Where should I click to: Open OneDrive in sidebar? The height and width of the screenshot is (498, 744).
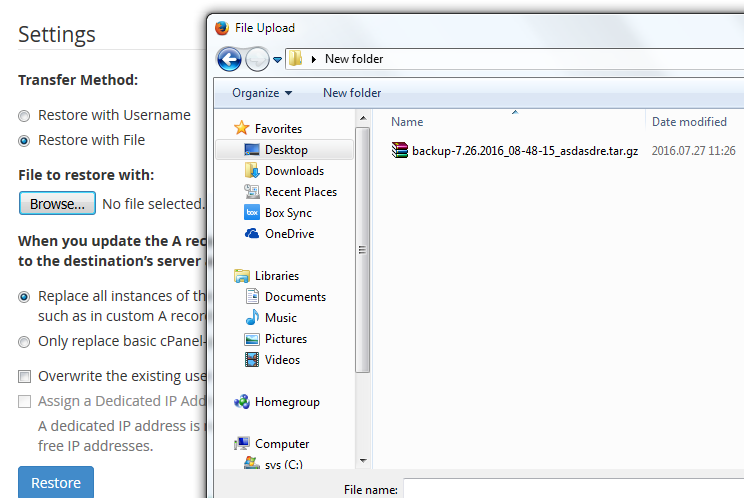[289, 234]
